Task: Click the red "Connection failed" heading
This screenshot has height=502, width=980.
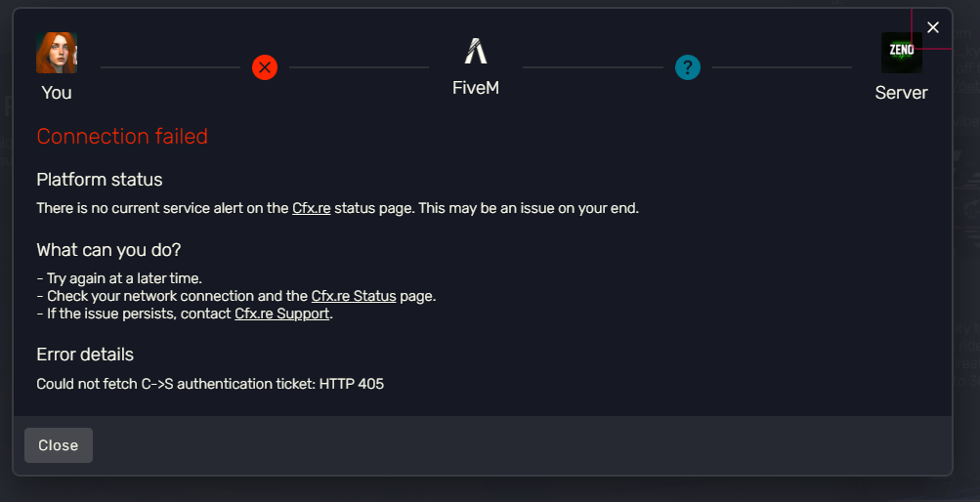Action: 122,136
